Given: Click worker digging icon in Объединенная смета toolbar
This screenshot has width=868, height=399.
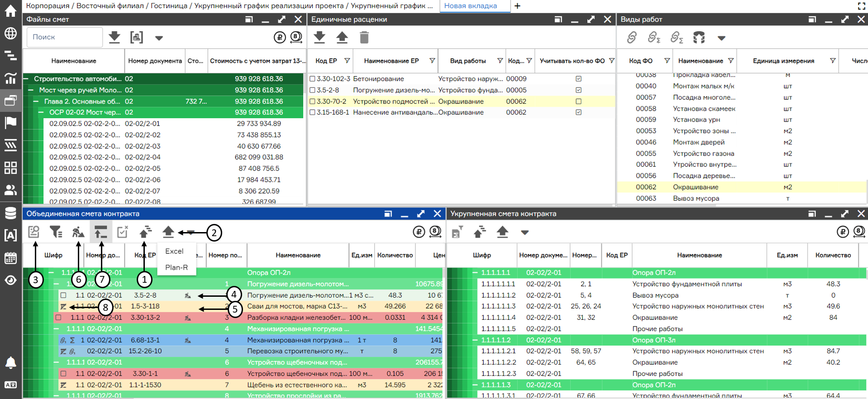Looking at the screenshot, I should pyautogui.click(x=78, y=232).
